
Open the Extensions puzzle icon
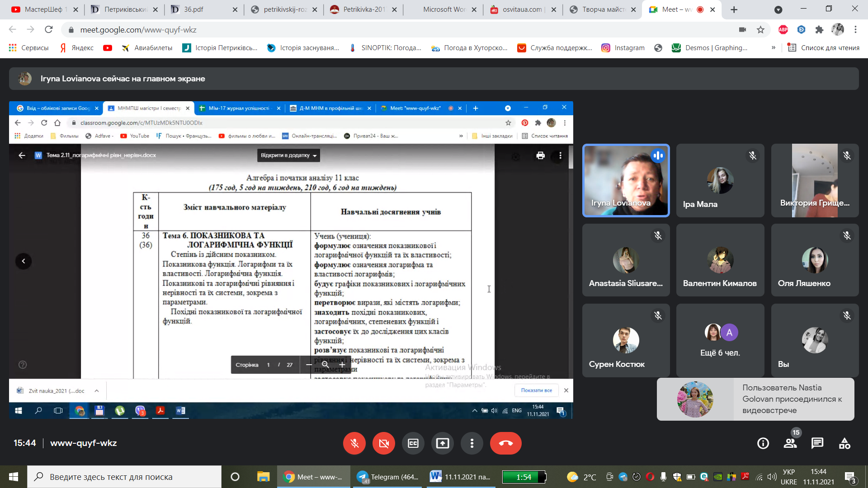pos(820,30)
